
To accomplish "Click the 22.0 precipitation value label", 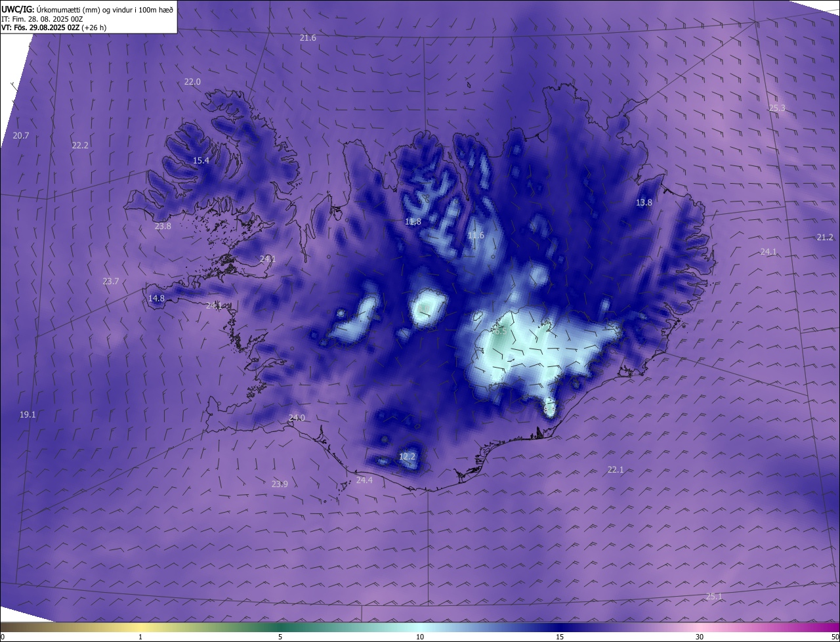I will [x=192, y=82].
